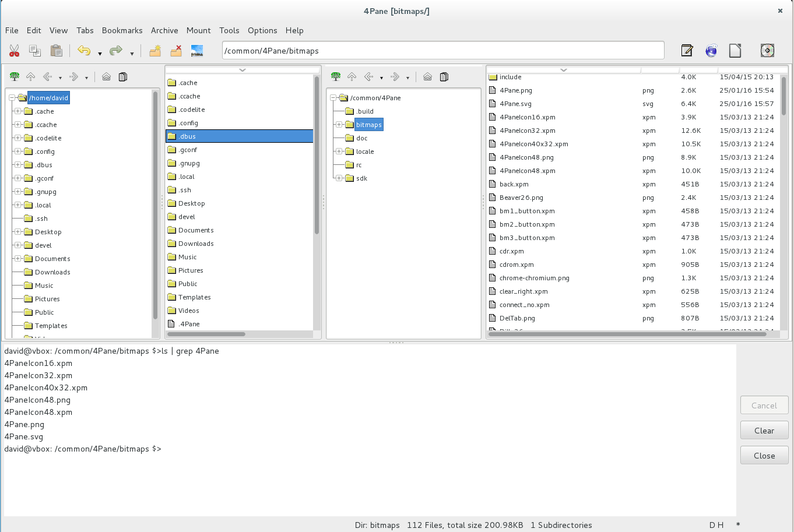This screenshot has height=532, width=794.
Task: Click the CD disc icon in the toolbar
Action: pos(767,51)
